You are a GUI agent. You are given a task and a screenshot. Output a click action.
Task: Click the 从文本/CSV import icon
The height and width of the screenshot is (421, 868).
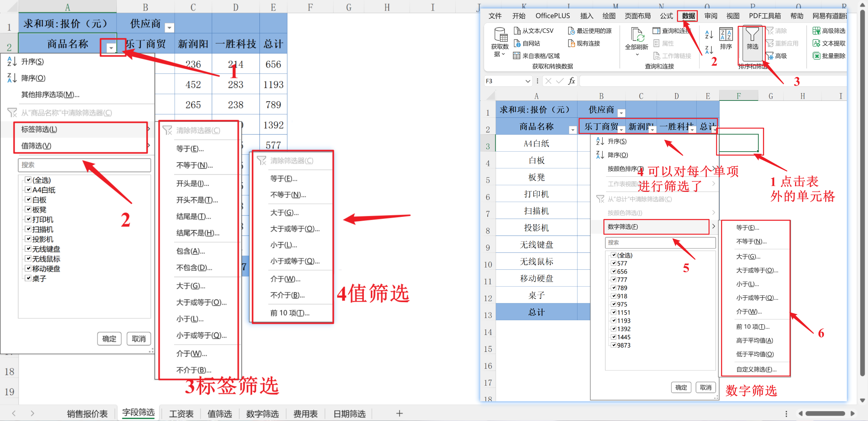click(517, 31)
